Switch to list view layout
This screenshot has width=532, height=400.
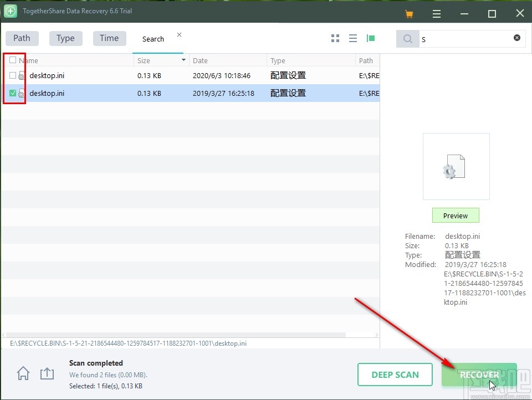click(x=353, y=38)
